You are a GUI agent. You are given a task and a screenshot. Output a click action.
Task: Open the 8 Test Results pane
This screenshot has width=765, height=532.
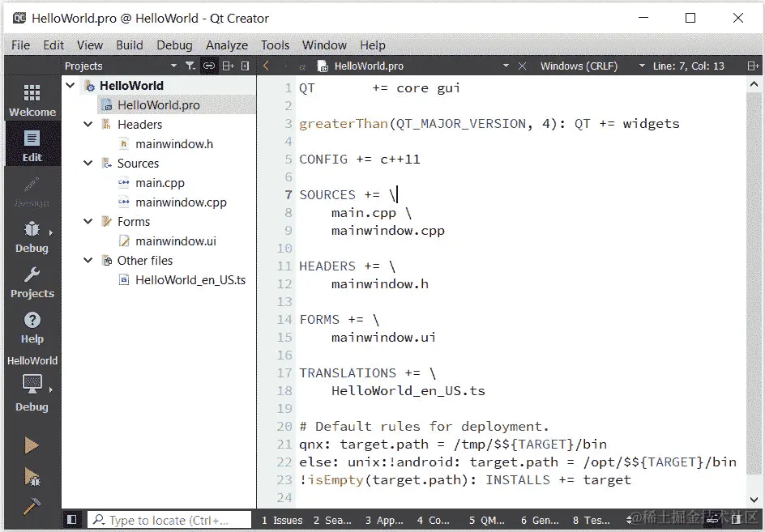[592, 521]
